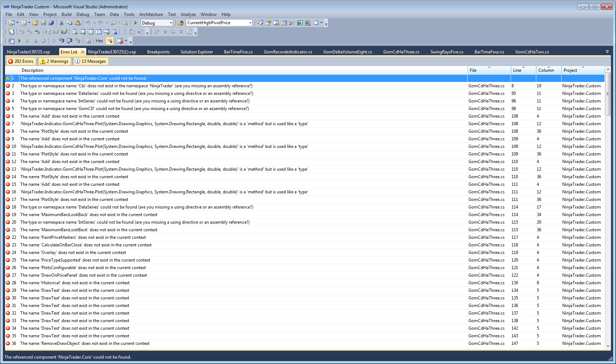Open the Toolbox hammer-and-wrench icon

pyautogui.click(x=292, y=23)
